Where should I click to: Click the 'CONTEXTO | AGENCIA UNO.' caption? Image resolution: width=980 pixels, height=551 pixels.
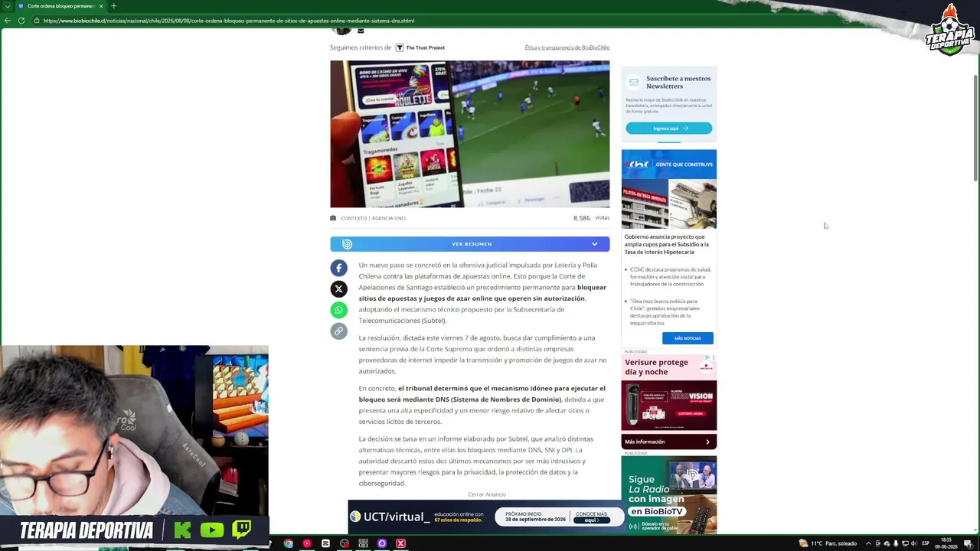[374, 218]
